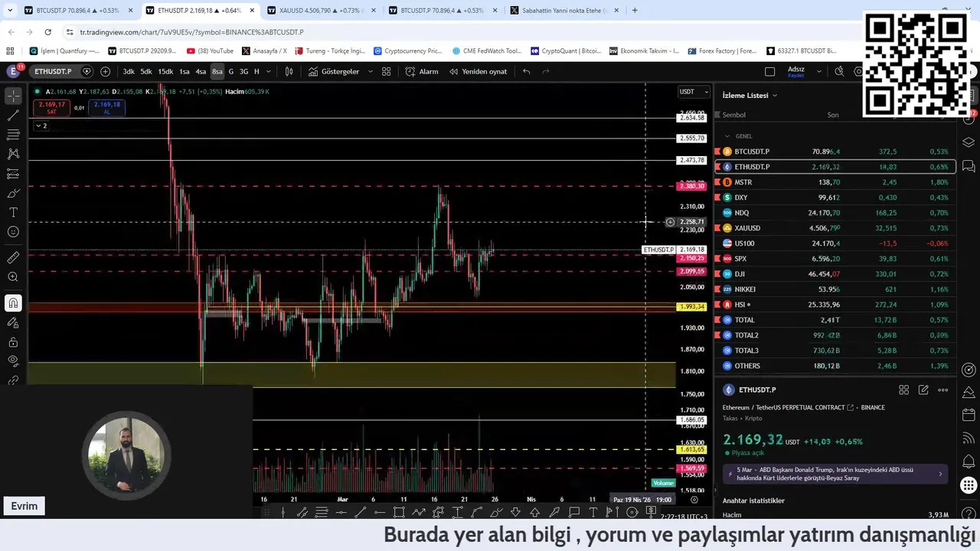
Task: Reload the TradingView page
Action: click(x=47, y=32)
